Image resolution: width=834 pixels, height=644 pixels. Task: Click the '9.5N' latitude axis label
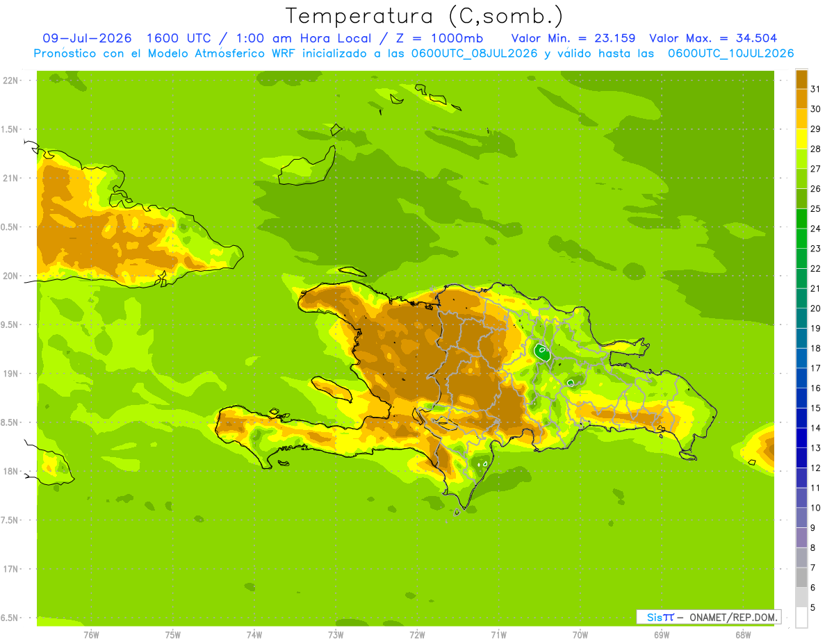click(x=9, y=324)
